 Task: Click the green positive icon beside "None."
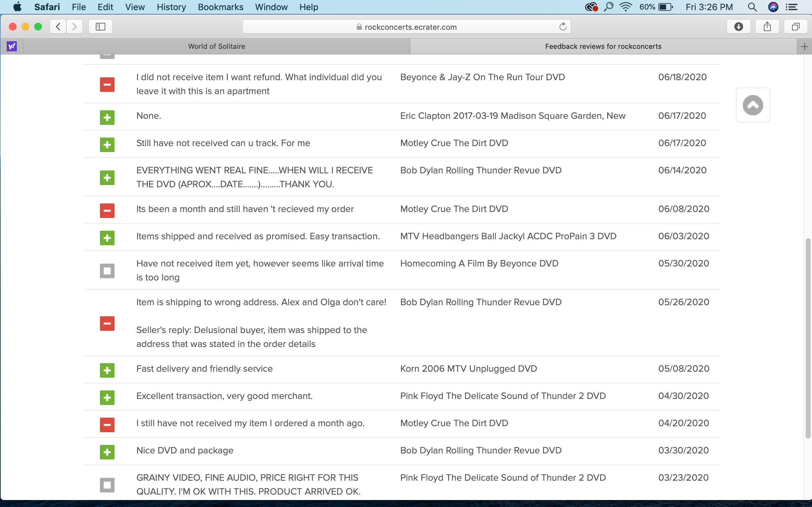[x=107, y=117]
